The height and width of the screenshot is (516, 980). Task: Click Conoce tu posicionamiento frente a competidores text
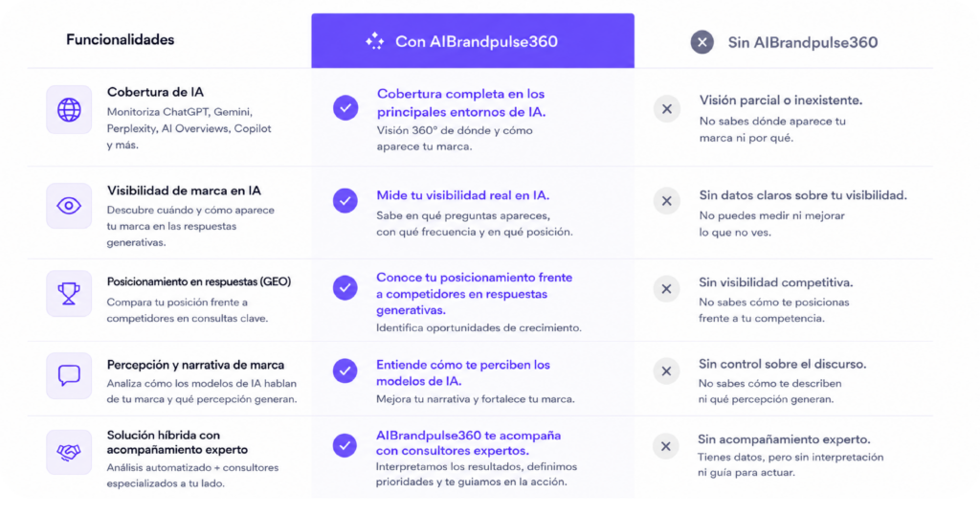[475, 293]
